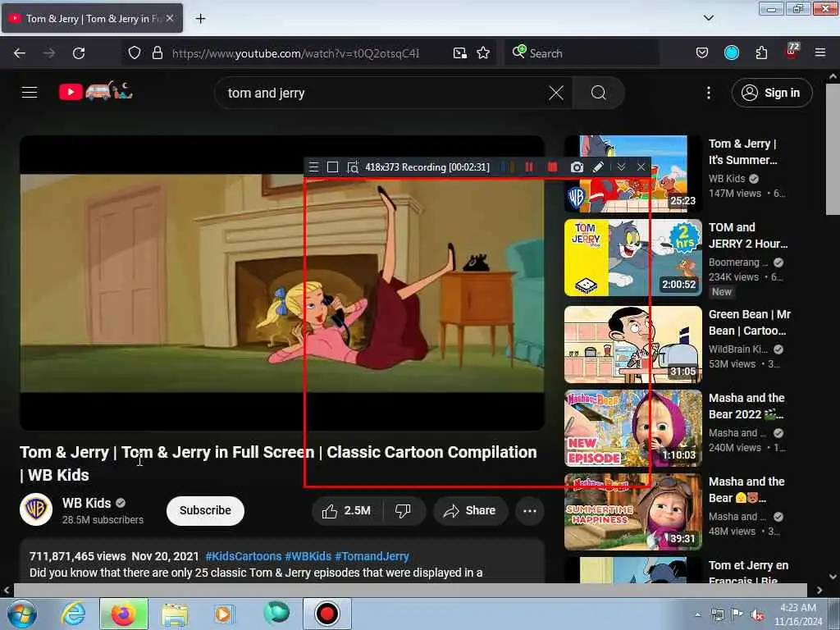This screenshot has width=840, height=630.
Task: Bookmark this page with the star
Action: pyautogui.click(x=483, y=53)
